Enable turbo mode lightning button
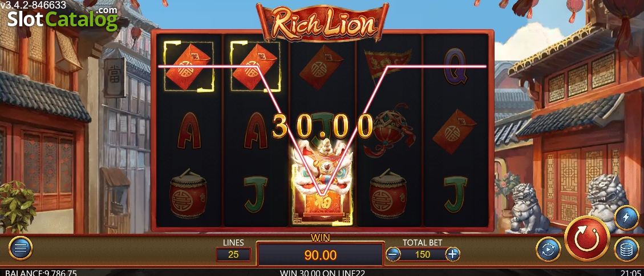The height and width of the screenshot is (276, 644). pyautogui.click(x=626, y=217)
